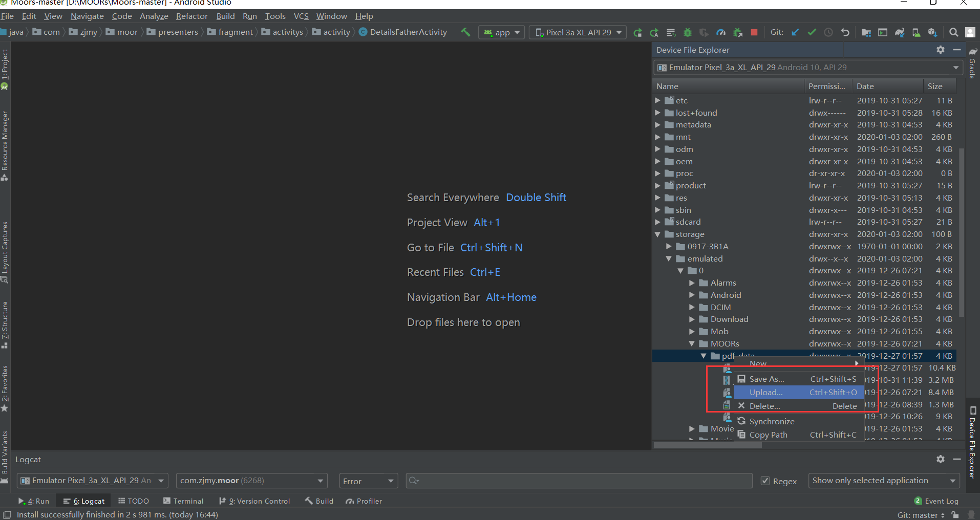Image resolution: width=980 pixels, height=520 pixels.
Task: Open the Analyze menu
Action: pyautogui.click(x=154, y=16)
